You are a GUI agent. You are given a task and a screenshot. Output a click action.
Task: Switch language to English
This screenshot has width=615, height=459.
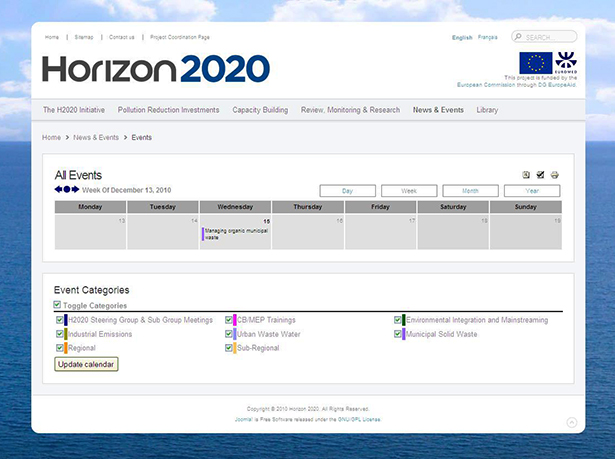[462, 38]
